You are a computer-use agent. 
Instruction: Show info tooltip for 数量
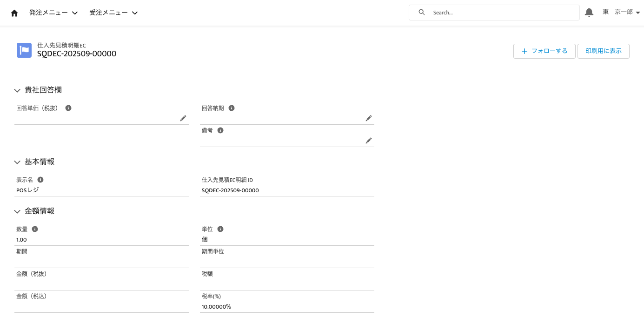35,229
